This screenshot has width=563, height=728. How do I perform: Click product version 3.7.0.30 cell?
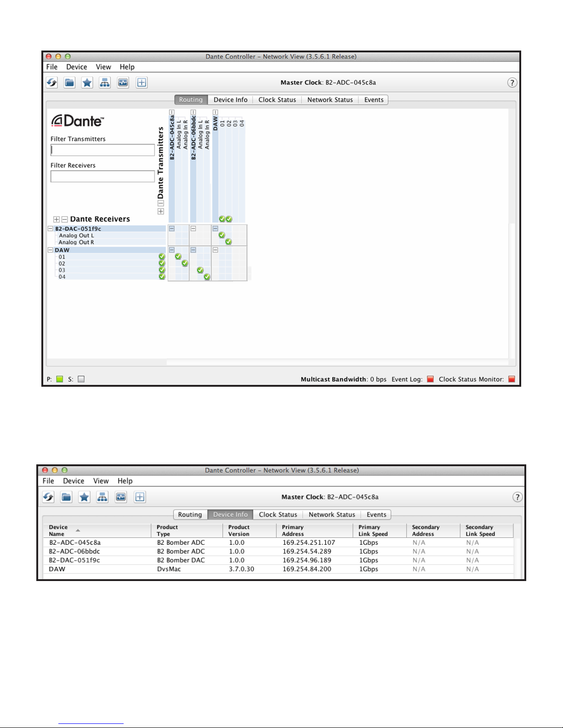(x=242, y=569)
